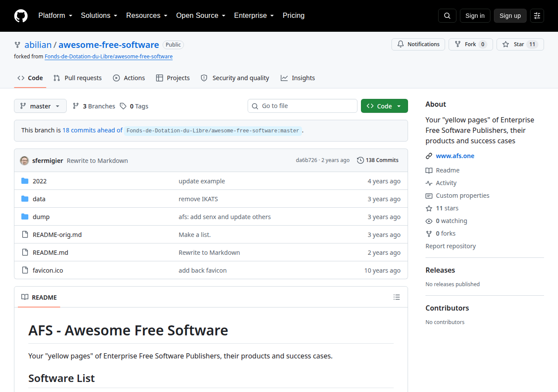Screen dimensions: 558x392
Task: Open the 3 Branches list
Action: tap(94, 106)
